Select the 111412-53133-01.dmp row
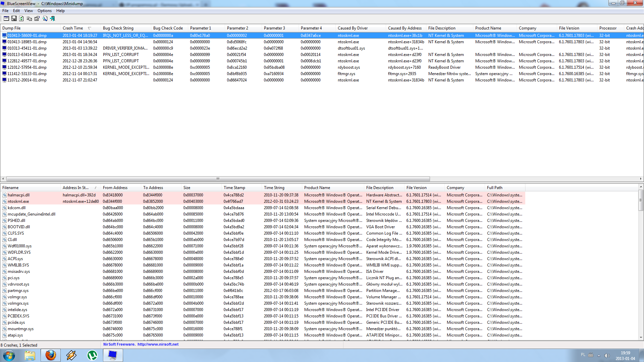Screen dimensions: 644x362 coord(322,74)
